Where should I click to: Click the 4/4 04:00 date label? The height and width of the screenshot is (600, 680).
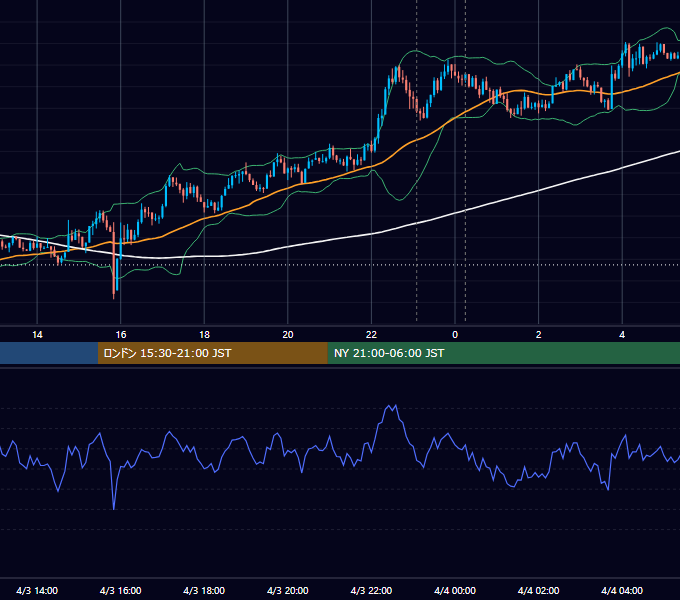click(622, 590)
